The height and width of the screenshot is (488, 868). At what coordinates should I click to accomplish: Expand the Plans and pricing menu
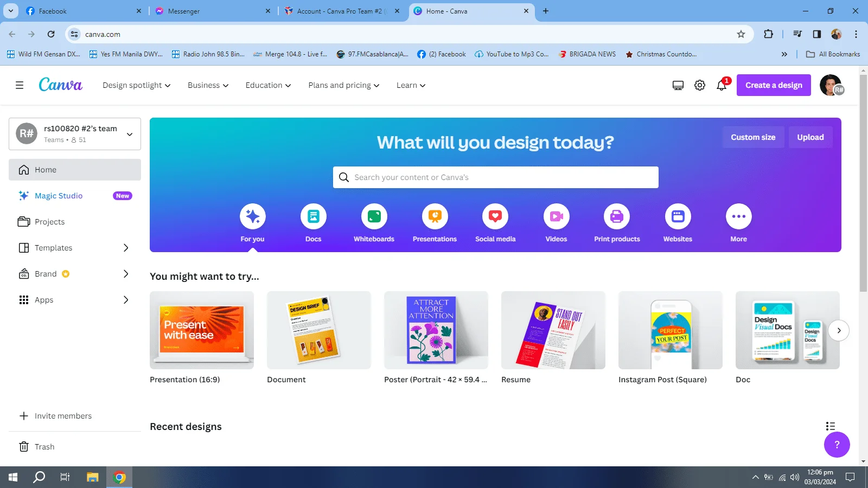coord(344,85)
